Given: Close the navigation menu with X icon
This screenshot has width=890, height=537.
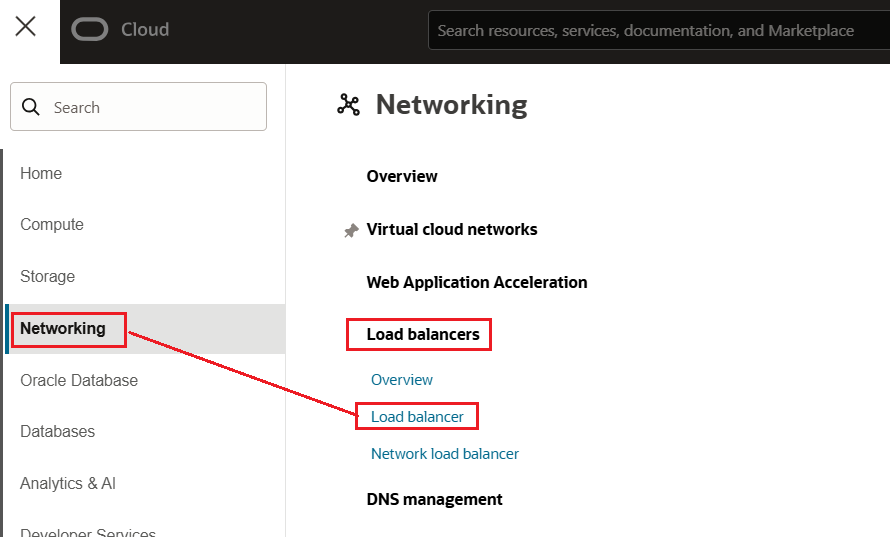Looking at the screenshot, I should point(26,27).
